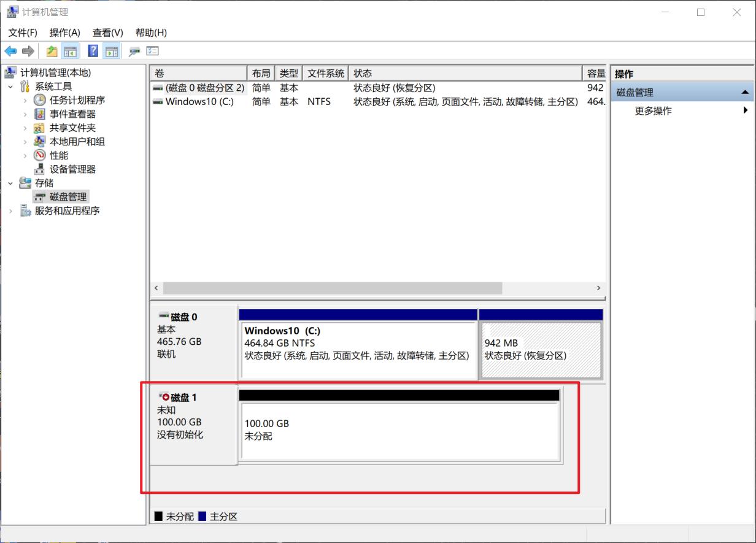Click the scroll-left arrow of volume list

pos(156,288)
